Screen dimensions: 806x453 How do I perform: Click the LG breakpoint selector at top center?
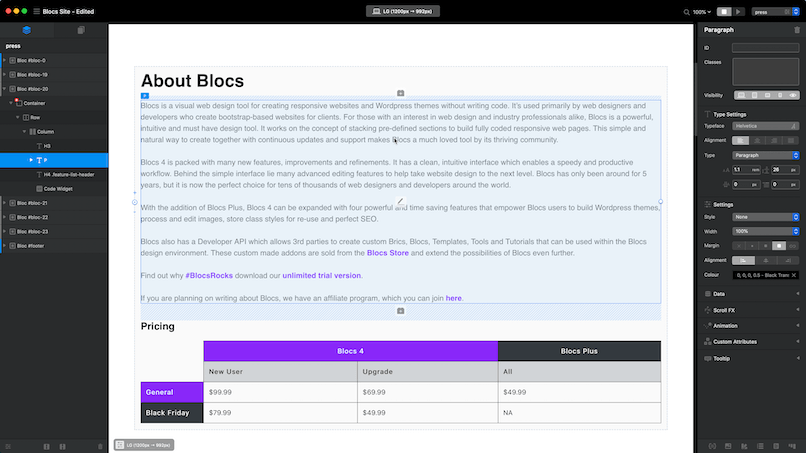point(402,11)
